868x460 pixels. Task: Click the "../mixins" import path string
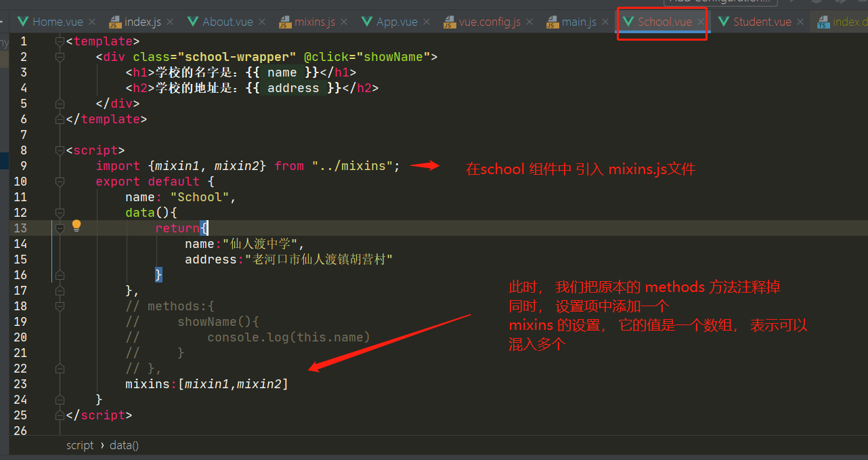(x=353, y=166)
